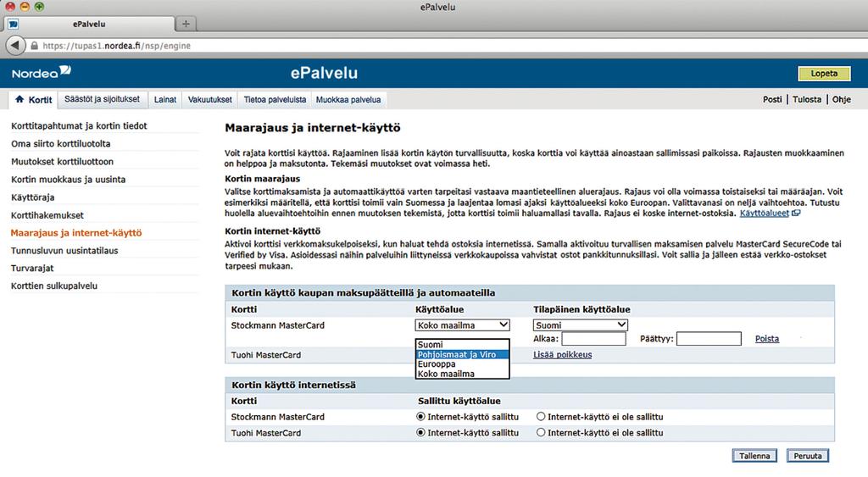Click the browser back arrow button

pyautogui.click(x=15, y=46)
